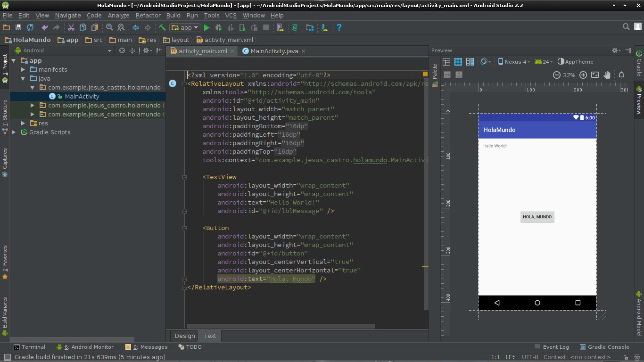
Task: Open the AVD Manager icon
Action: pyautogui.click(x=281, y=28)
